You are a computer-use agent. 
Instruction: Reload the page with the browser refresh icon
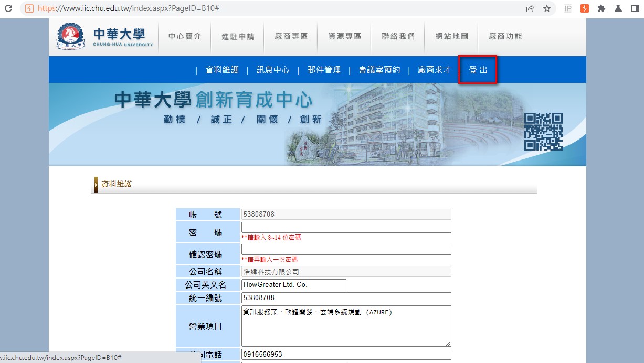point(8,8)
